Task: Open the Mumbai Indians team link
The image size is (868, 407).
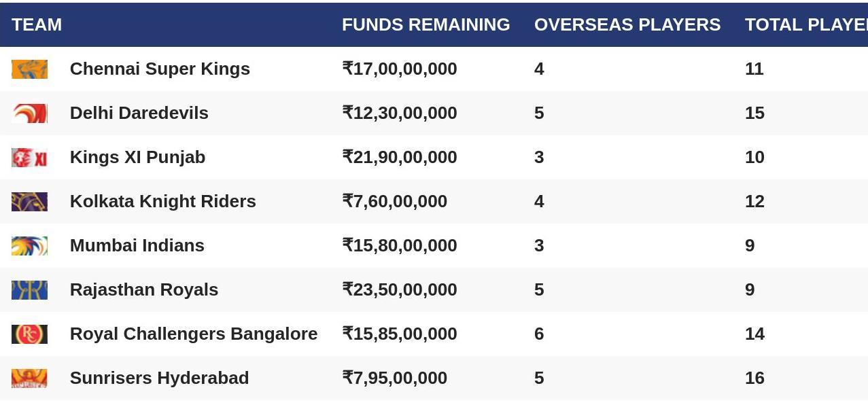Action: (x=137, y=245)
